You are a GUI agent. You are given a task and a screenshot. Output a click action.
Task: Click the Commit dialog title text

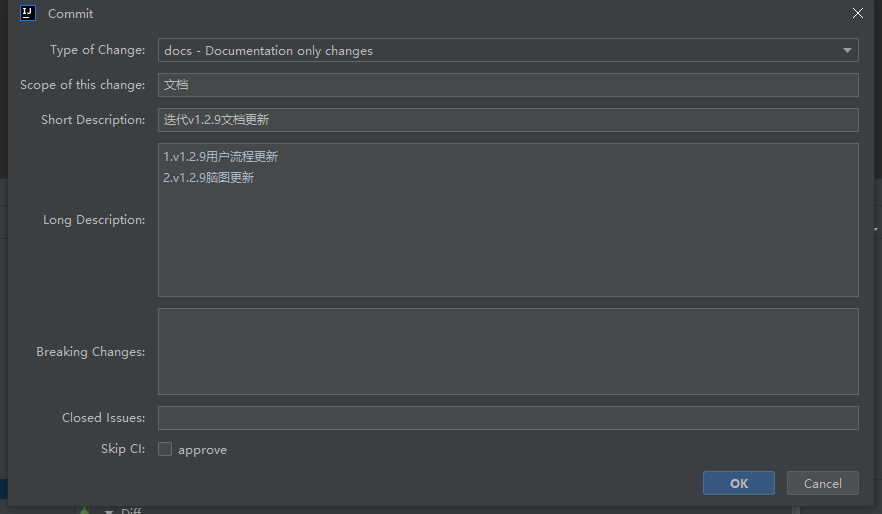pyautogui.click(x=70, y=13)
